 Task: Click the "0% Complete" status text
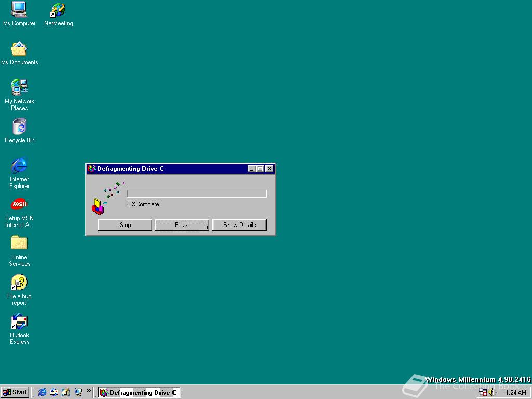click(x=143, y=204)
